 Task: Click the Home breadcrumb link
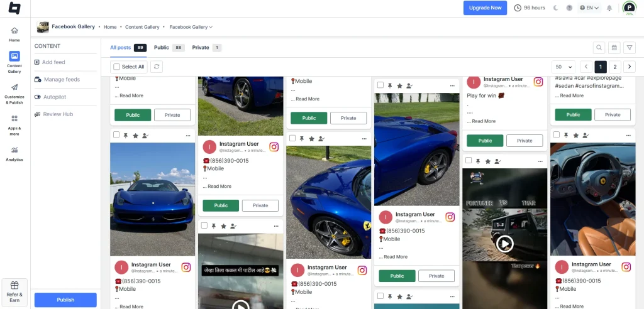110,27
